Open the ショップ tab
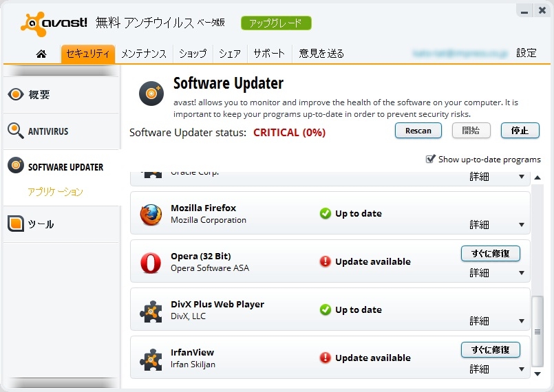This screenshot has height=392, width=554. coord(193,54)
